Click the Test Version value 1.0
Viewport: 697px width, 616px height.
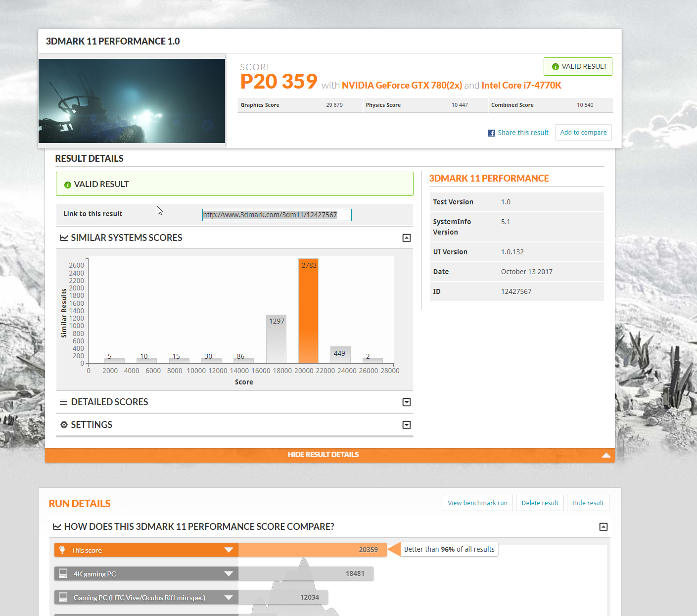[x=506, y=202]
